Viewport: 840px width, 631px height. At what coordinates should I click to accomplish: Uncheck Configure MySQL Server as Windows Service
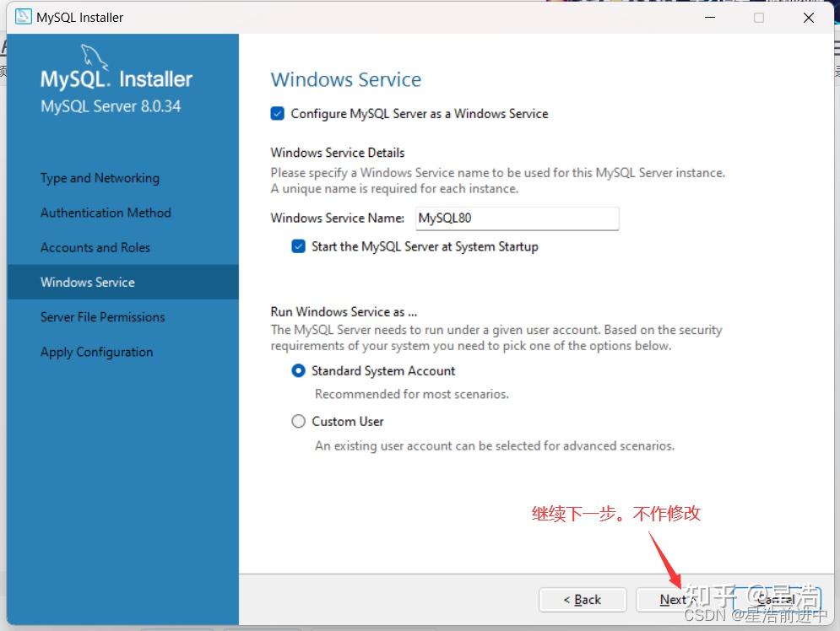click(x=277, y=114)
